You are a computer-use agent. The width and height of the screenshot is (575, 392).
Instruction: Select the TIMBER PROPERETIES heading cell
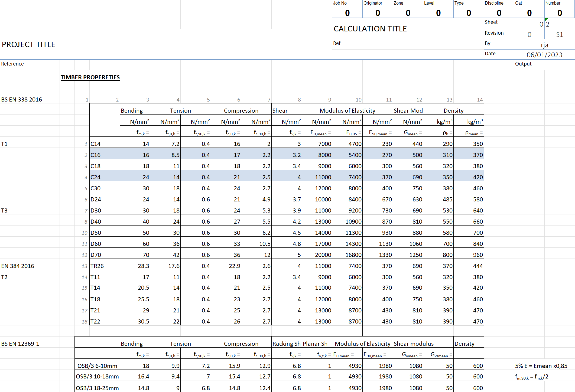pos(90,77)
